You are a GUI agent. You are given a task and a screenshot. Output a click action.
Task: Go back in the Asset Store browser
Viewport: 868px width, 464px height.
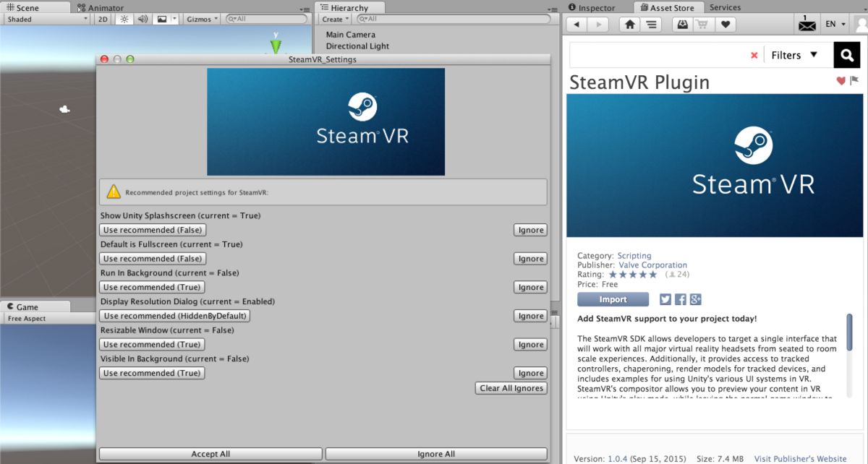(x=577, y=24)
